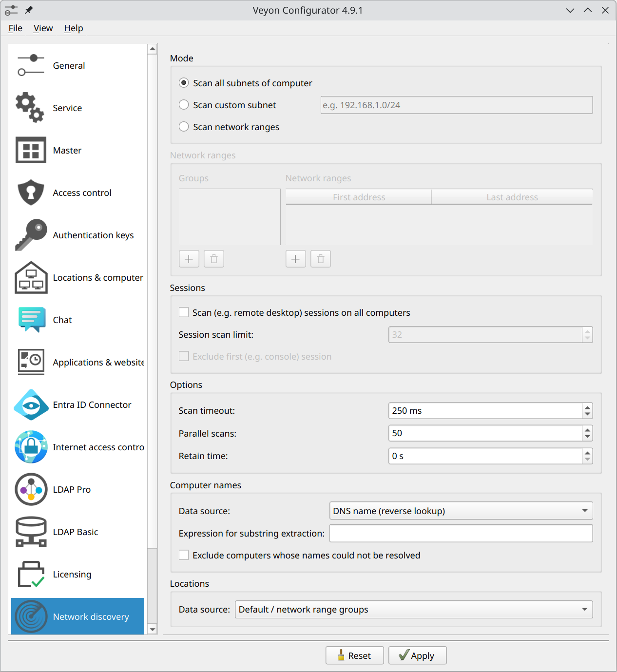Viewport: 617px width, 672px height.
Task: Select Scan custom subnet radio button
Action: pos(184,105)
